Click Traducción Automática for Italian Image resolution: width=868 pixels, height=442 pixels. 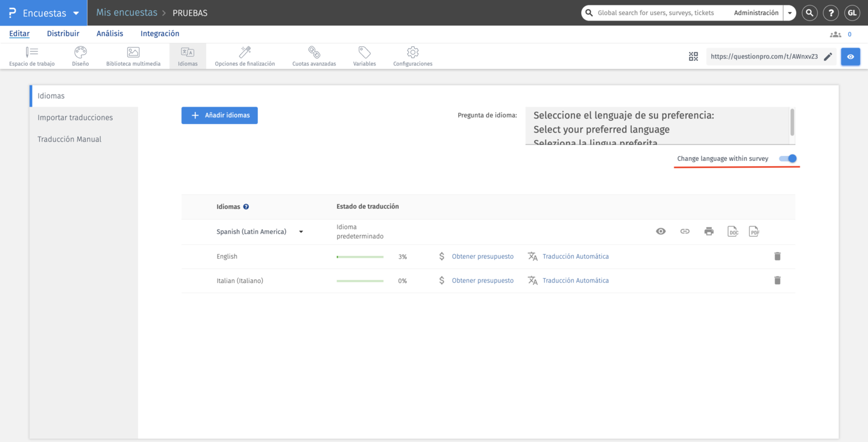point(575,281)
